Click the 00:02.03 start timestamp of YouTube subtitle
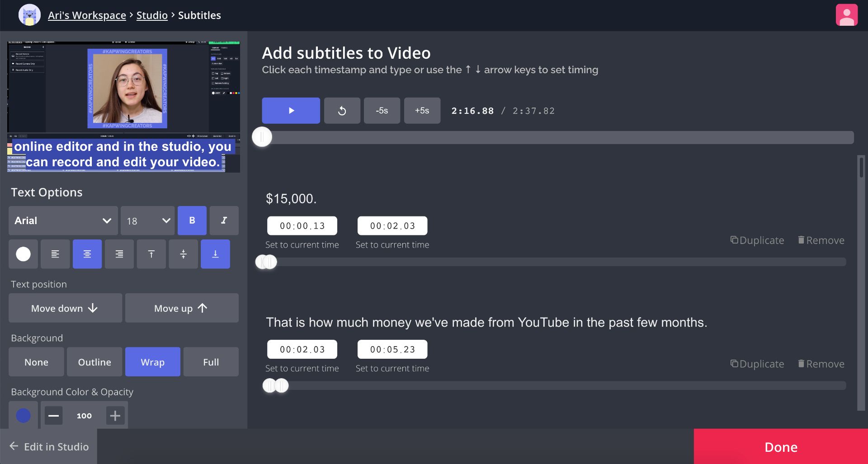 [302, 349]
